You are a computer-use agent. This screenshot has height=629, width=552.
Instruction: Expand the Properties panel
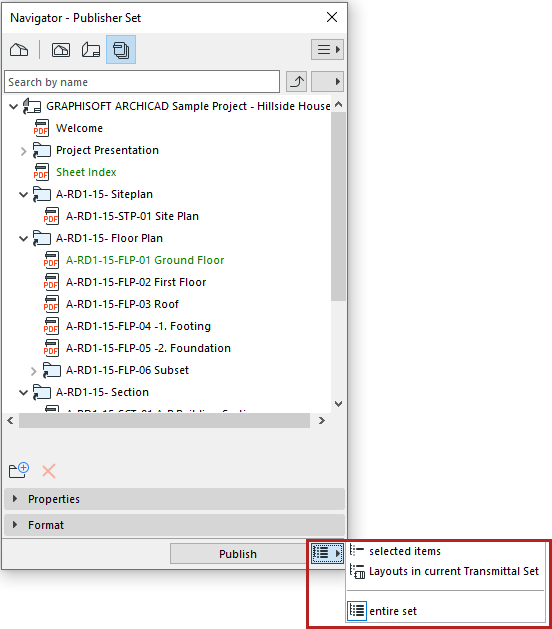(174, 499)
